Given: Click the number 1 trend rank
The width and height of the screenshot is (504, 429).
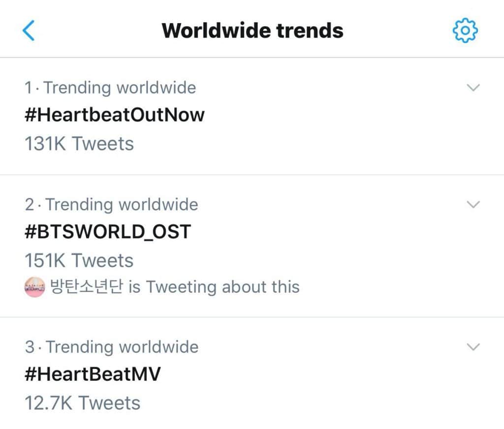Looking at the screenshot, I should (29, 88).
